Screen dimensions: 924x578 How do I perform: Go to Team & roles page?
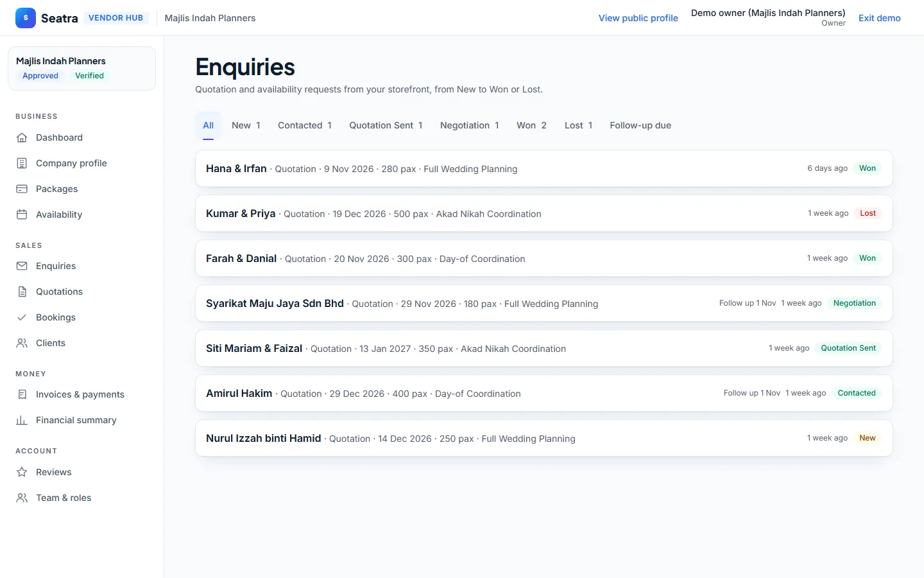click(81, 498)
